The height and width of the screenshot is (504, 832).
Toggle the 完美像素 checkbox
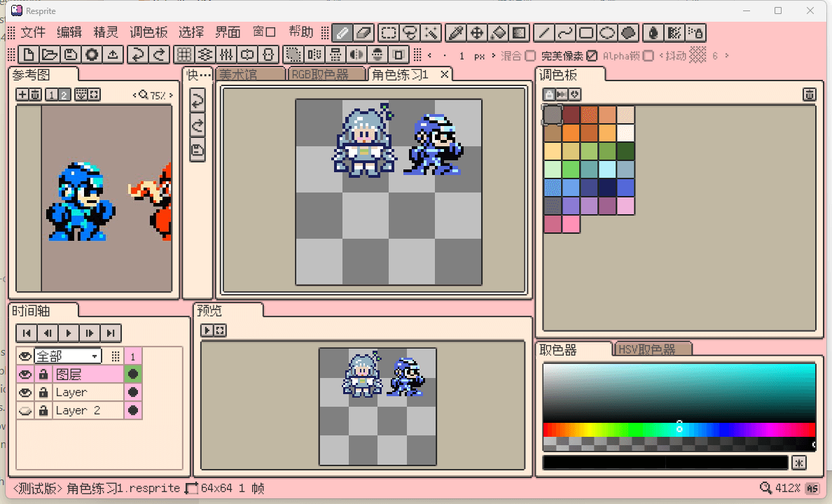(x=592, y=56)
